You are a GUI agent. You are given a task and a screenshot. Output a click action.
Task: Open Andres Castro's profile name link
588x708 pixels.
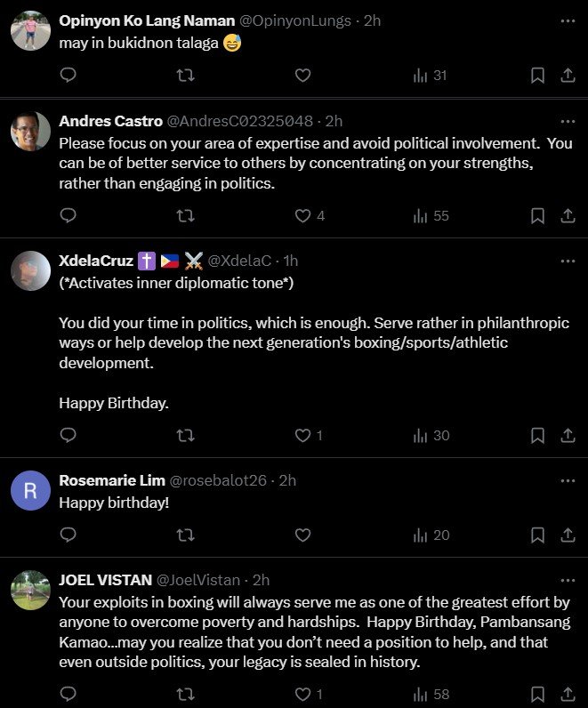(x=110, y=120)
